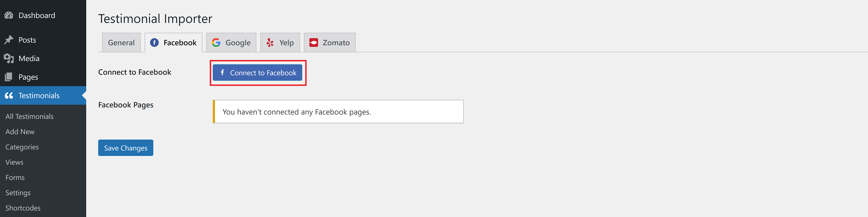
Task: Go to Views in sidebar
Action: pyautogui.click(x=14, y=162)
